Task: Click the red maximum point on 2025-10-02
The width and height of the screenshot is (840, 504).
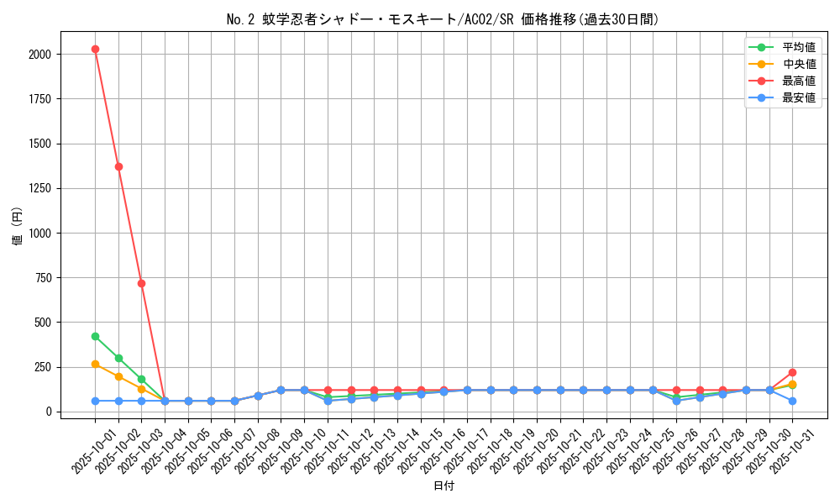Action: coord(118,166)
